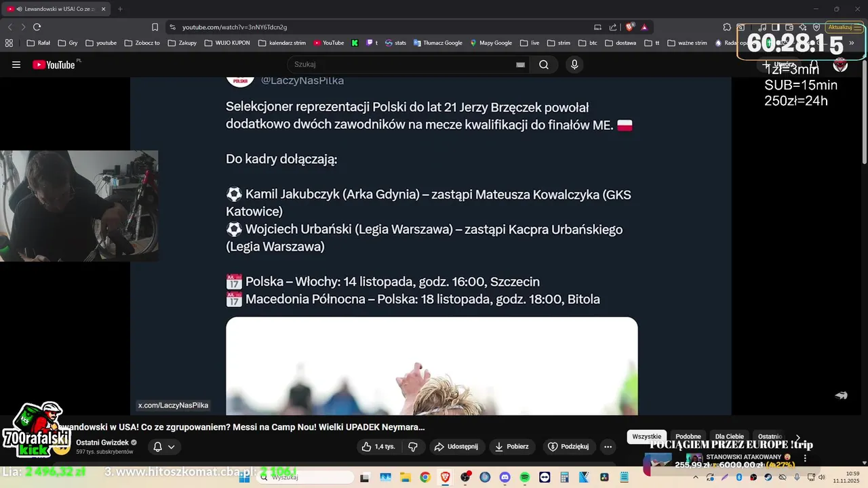
Task: Toggle notification bell for Ostatni Gwizdek
Action: pos(157,447)
